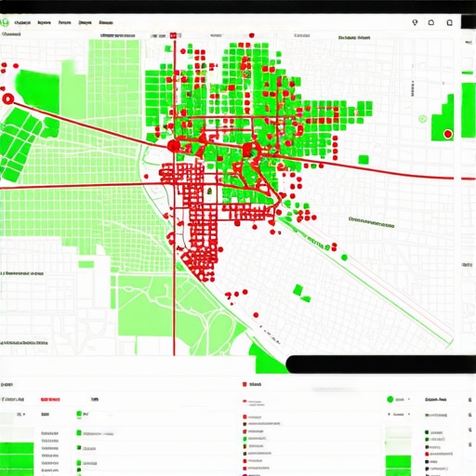Screen dimensions: 476x476
Task: Click the red square icon in the map toolbar
Action: point(173,35)
